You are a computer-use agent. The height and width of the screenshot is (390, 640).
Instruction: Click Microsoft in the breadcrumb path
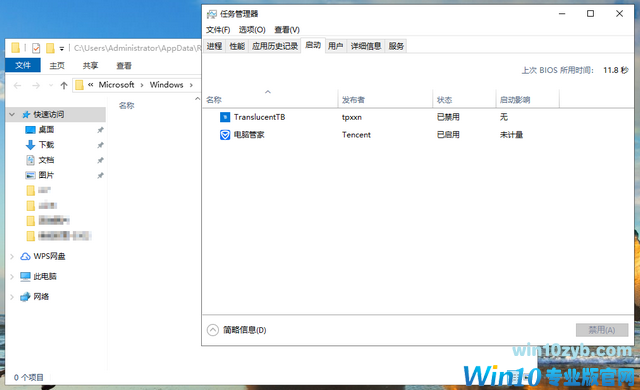(x=116, y=85)
